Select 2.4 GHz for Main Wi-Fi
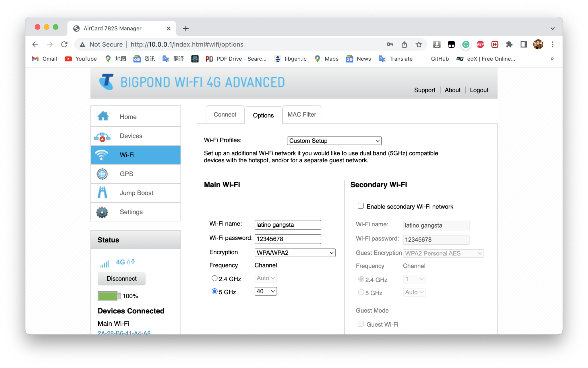 coord(214,278)
